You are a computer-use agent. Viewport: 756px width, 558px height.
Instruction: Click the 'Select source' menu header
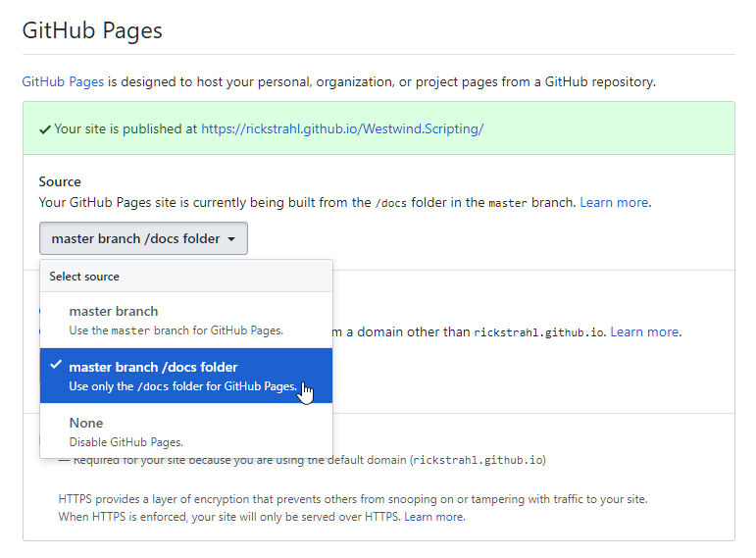pos(186,277)
